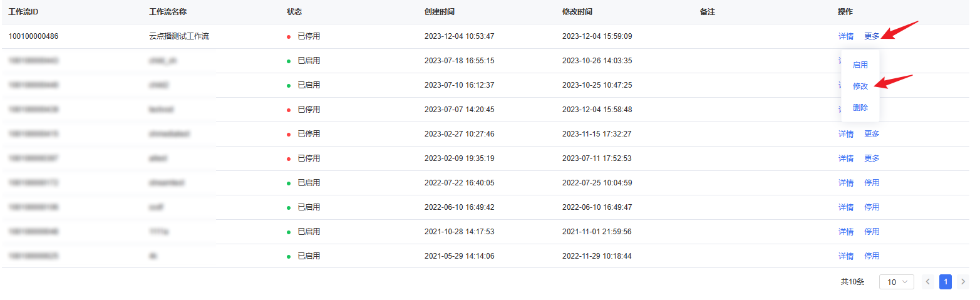The image size is (980, 300).
Task: Open 详情 for workflow created 2023-02-27
Action: tap(846, 134)
